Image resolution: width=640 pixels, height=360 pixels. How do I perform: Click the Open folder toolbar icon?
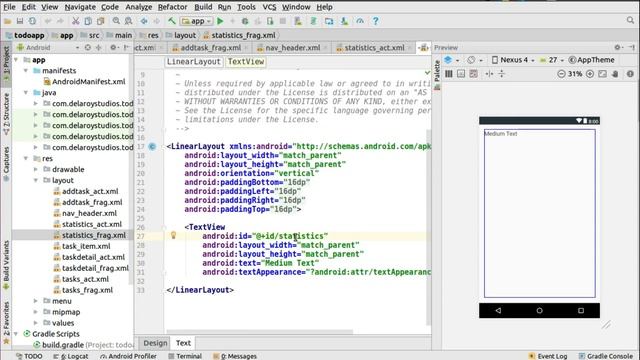tap(7, 21)
